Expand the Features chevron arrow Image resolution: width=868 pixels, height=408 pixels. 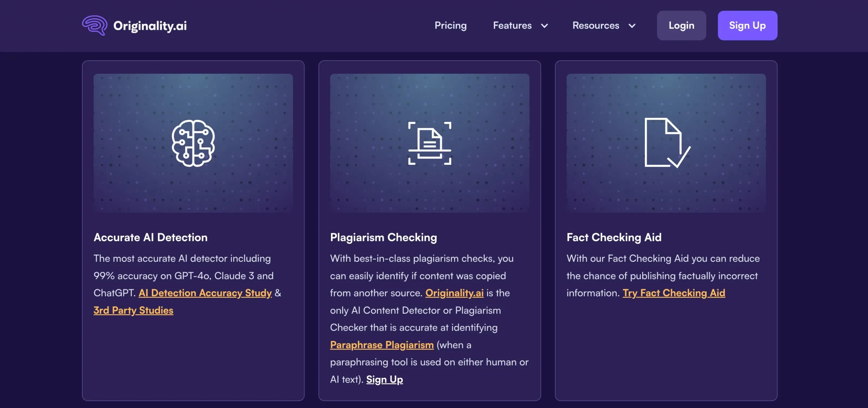pyautogui.click(x=545, y=26)
